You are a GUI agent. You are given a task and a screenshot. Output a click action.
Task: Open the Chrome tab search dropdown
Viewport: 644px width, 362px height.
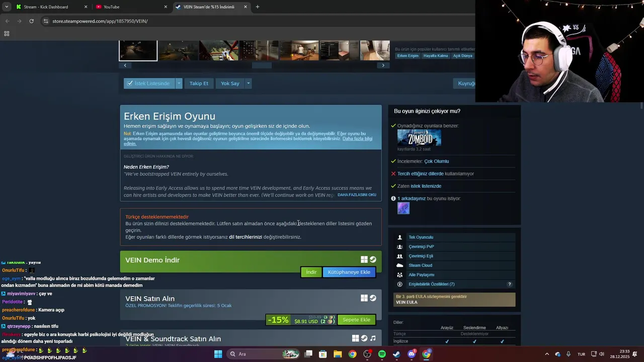point(7,7)
